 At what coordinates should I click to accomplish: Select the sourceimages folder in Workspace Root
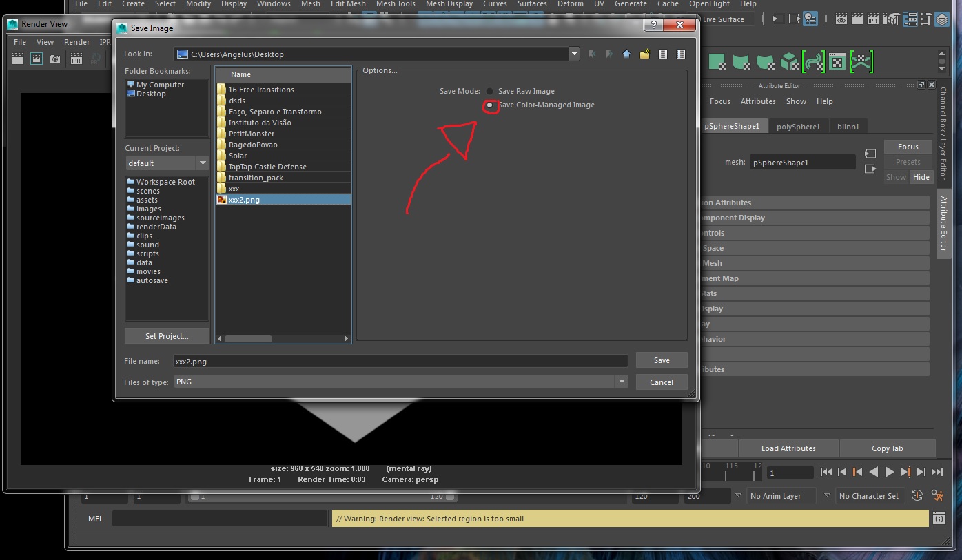[160, 218]
